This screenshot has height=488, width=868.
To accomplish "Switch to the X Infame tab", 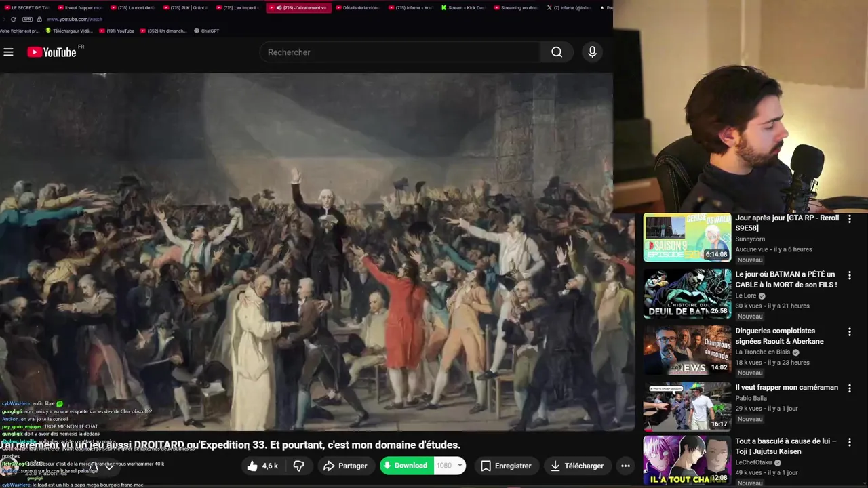I will 569,8.
